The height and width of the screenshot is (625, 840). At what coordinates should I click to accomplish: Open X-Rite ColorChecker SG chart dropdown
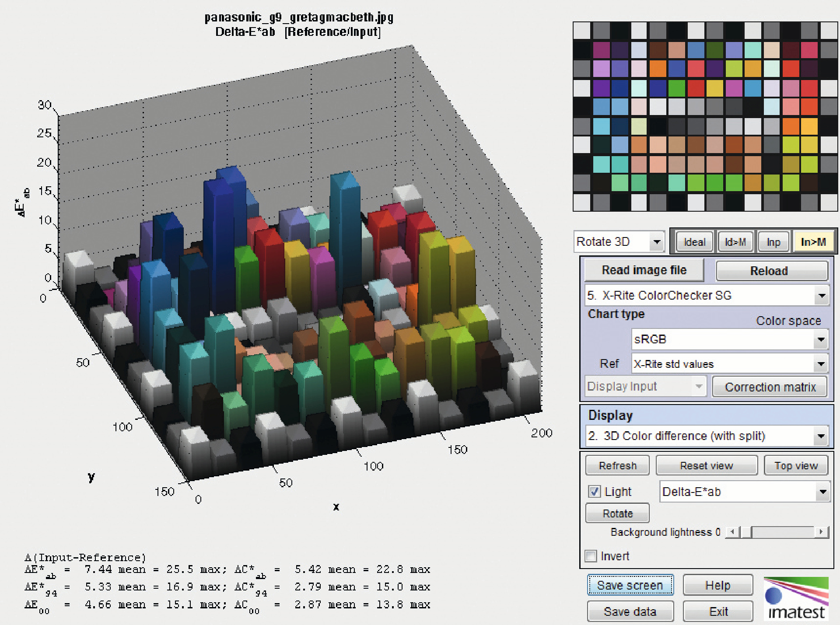pos(707,296)
